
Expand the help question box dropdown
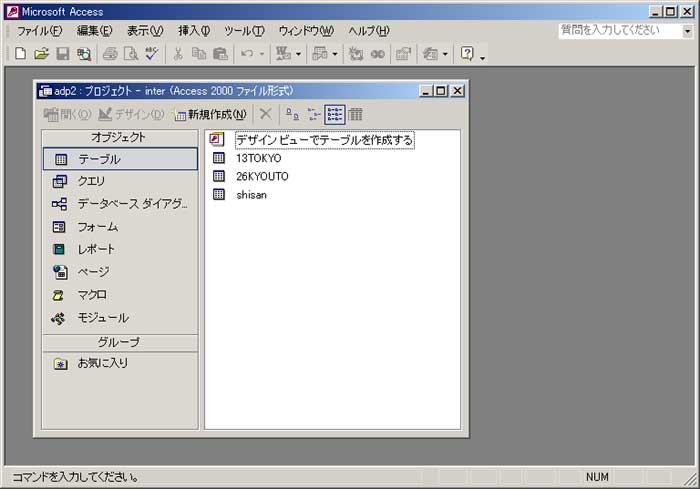pyautogui.click(x=686, y=31)
